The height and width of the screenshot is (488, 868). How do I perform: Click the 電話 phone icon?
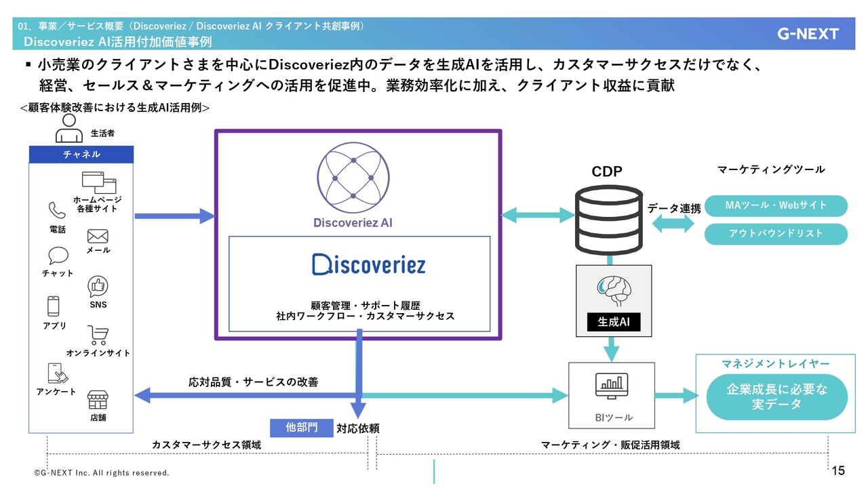56,211
